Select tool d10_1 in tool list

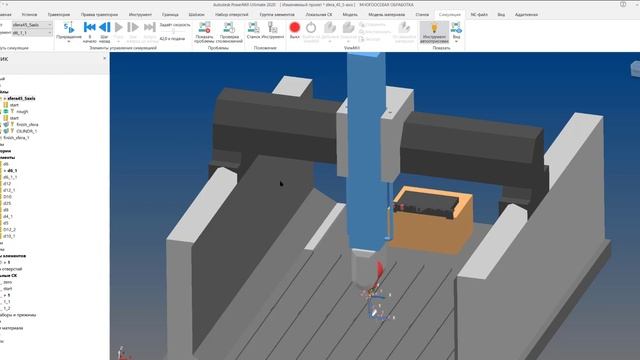(9, 236)
